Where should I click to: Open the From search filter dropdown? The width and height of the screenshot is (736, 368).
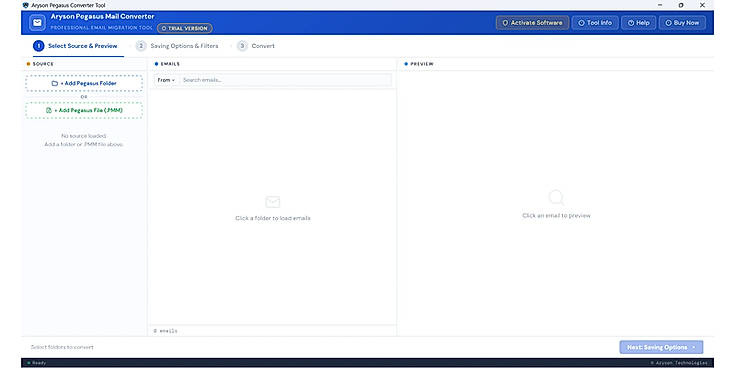click(166, 80)
